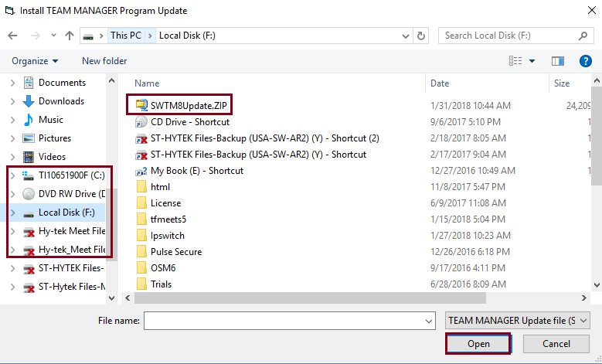Click the forward navigation arrow
Screen dimensions: 602x364
tap(35, 36)
